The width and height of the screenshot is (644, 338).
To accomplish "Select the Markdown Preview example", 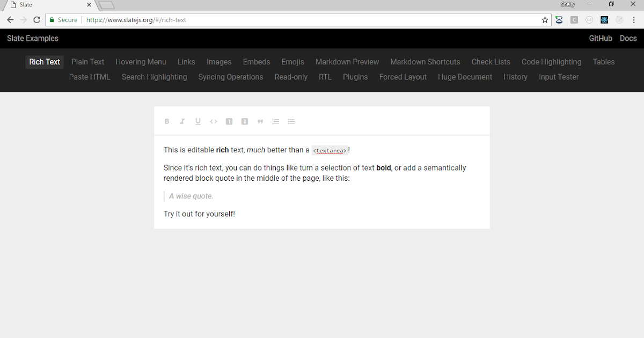I will tap(347, 62).
